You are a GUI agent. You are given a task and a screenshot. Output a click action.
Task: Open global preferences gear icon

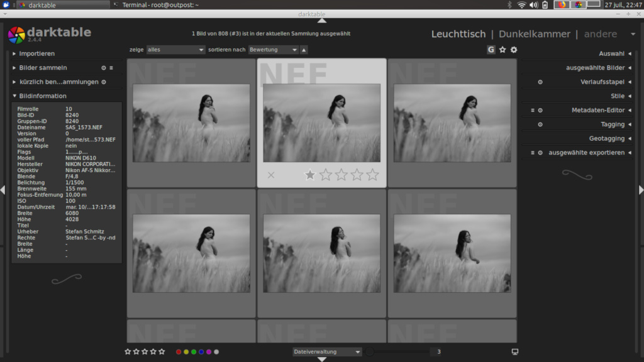514,50
